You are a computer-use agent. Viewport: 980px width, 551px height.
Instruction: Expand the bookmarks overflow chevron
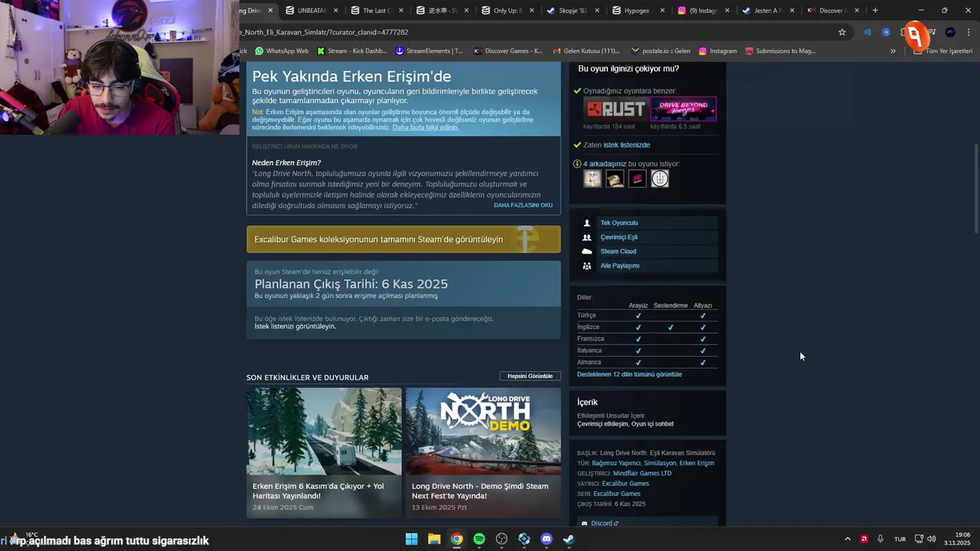(x=893, y=51)
